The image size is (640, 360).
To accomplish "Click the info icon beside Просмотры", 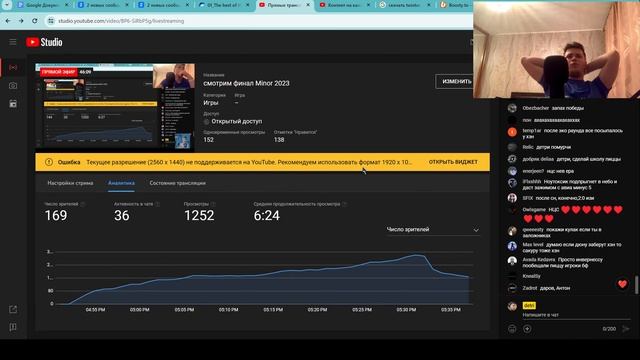I will pos(213,204).
